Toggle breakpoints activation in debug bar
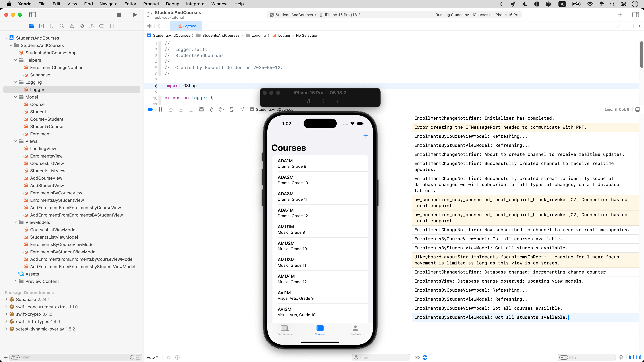Screen dimensions: 644x362 [x=150, y=109]
